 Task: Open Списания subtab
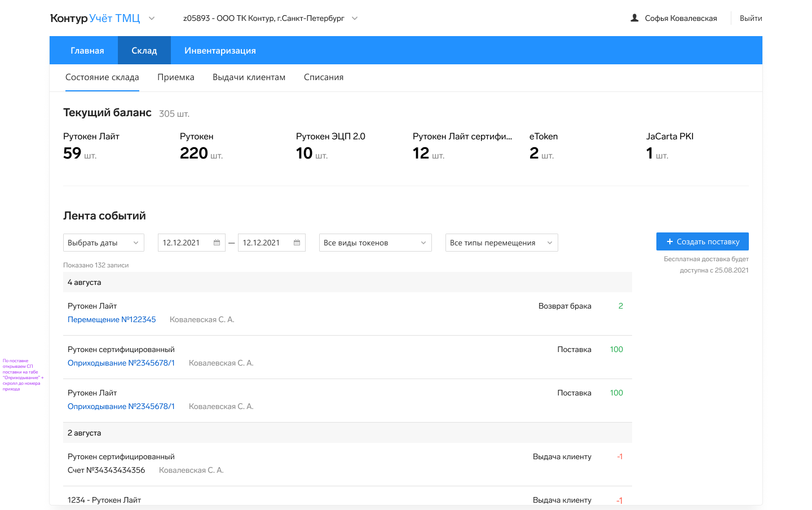[x=324, y=77]
